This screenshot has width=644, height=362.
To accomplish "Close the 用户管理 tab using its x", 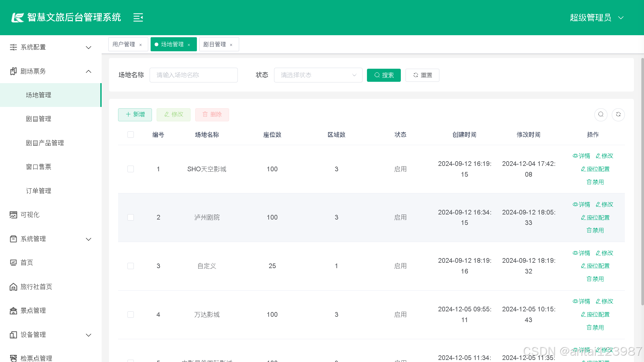I will (141, 45).
